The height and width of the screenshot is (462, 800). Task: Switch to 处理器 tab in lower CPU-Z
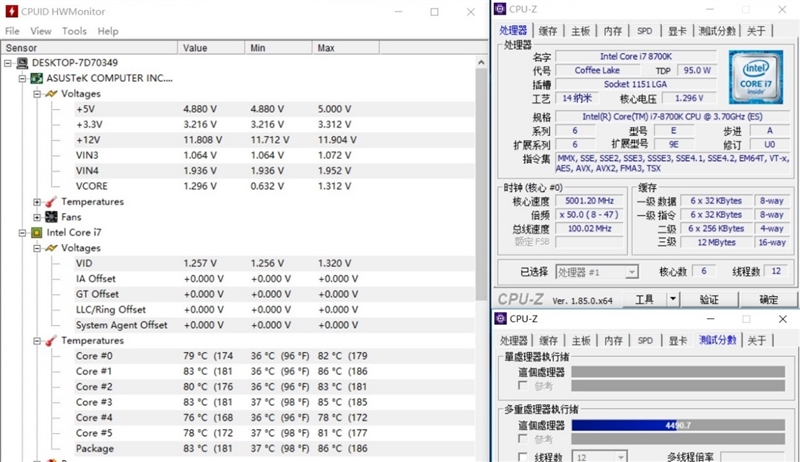click(x=514, y=341)
